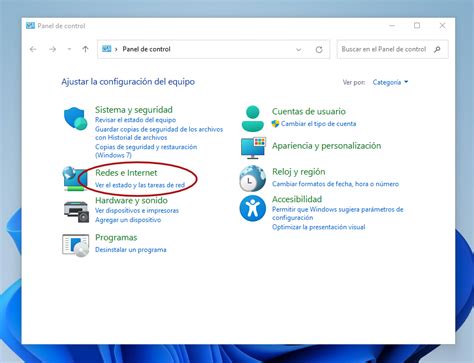Open Guardar copias de seguridad de los archivos
474x363 pixels.
(x=159, y=133)
